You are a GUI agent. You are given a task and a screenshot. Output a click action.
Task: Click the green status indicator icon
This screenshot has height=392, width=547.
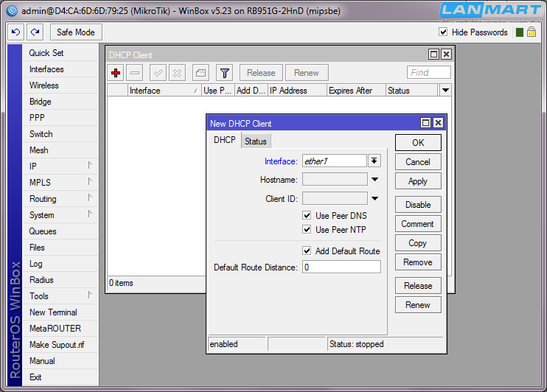pyautogui.click(x=520, y=32)
